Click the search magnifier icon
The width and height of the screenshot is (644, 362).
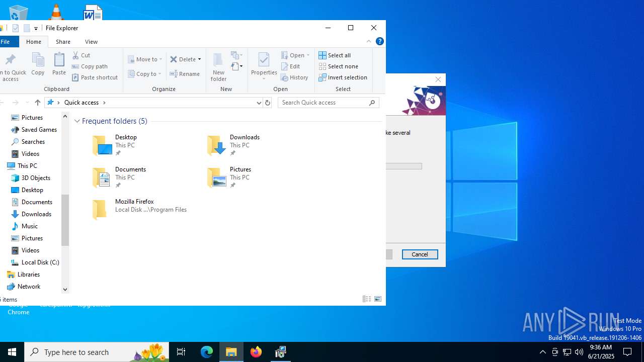(x=372, y=103)
